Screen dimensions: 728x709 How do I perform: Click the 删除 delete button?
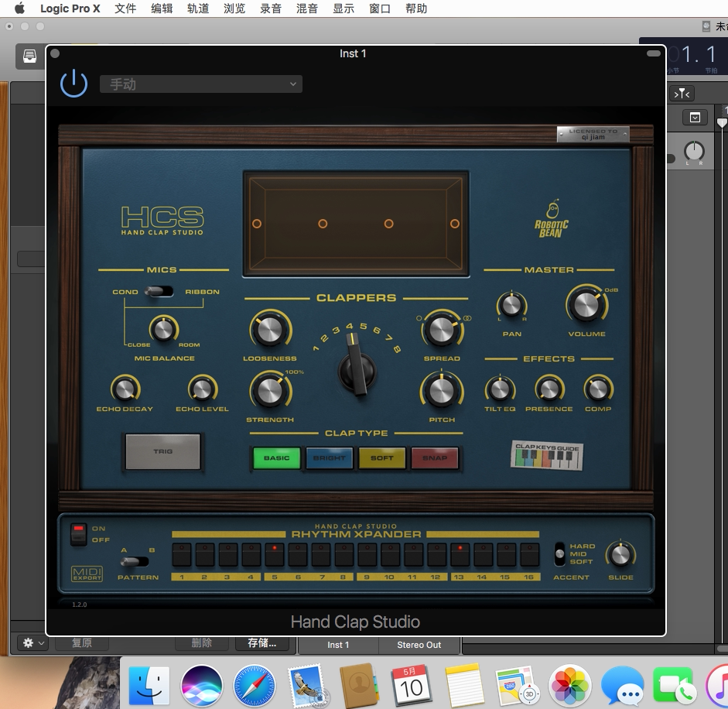pyautogui.click(x=201, y=643)
